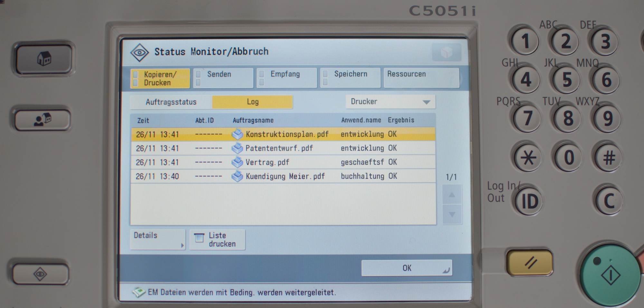This screenshot has height=308, width=644.
Task: Tap the 3D cube icon in the title bar
Action: (447, 52)
